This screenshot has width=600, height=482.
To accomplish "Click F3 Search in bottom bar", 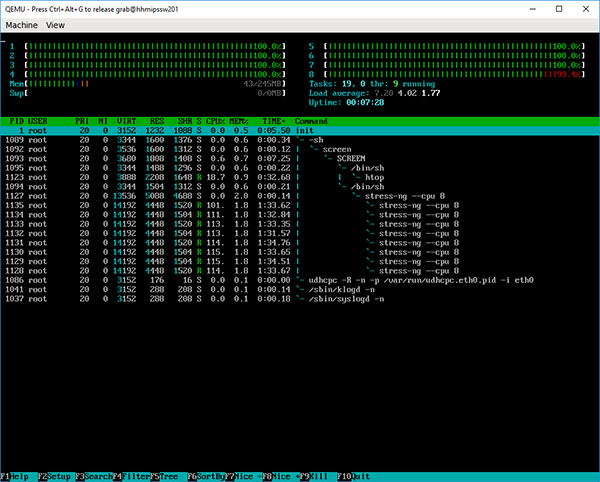I will point(94,477).
